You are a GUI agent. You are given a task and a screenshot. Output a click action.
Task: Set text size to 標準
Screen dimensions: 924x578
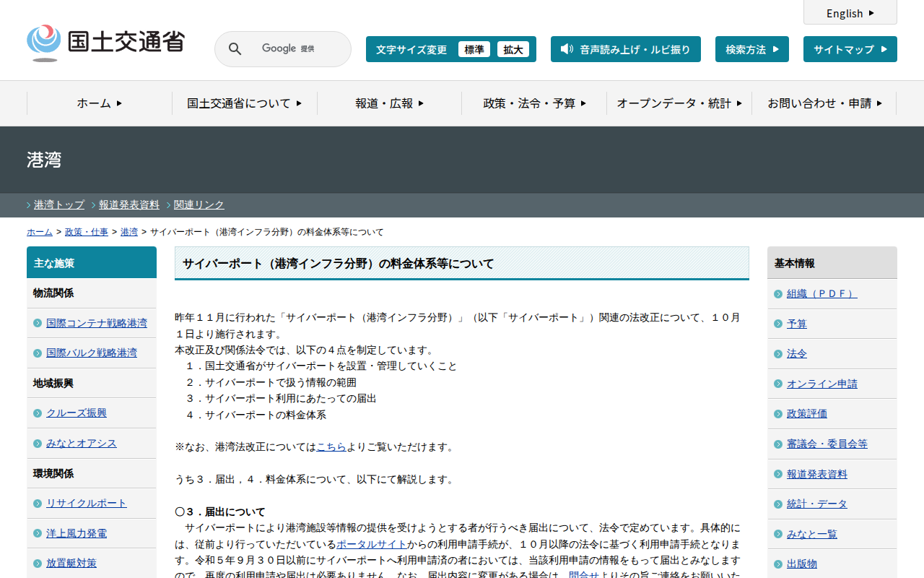pyautogui.click(x=474, y=49)
